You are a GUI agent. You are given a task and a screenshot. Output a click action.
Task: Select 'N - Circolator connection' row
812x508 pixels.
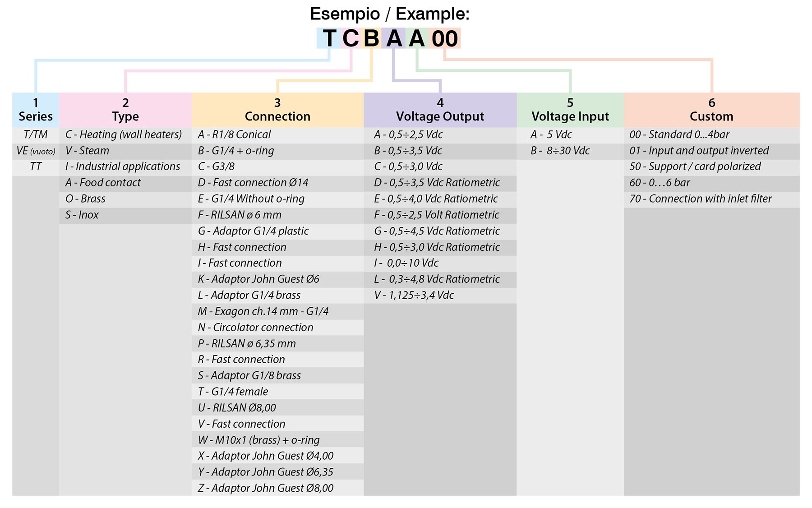pyautogui.click(x=255, y=328)
